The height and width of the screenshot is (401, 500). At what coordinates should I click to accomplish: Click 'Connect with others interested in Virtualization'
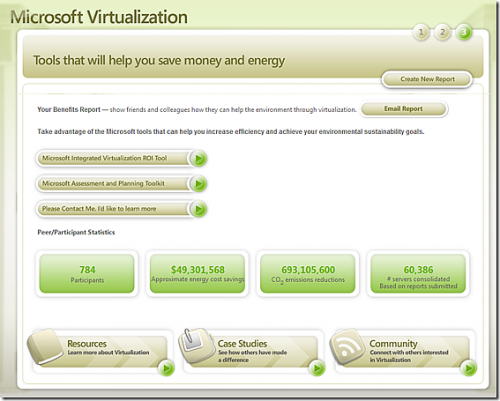click(x=409, y=356)
